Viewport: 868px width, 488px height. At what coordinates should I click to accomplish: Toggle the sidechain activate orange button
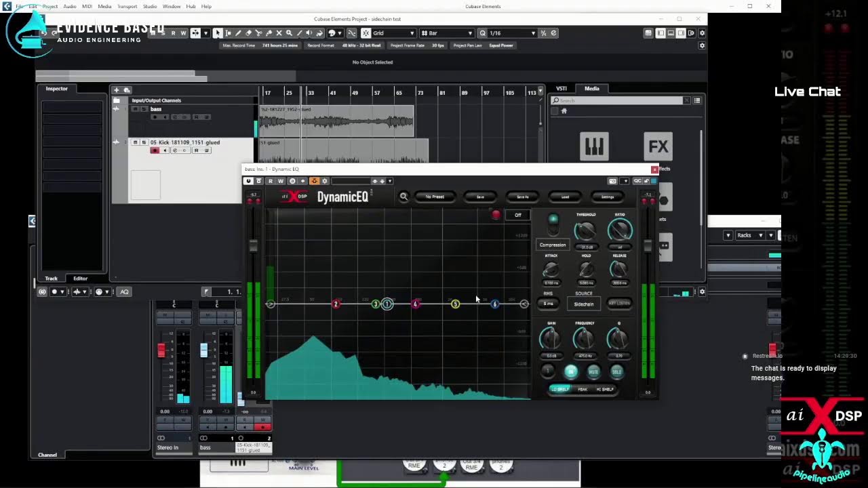[x=315, y=181]
